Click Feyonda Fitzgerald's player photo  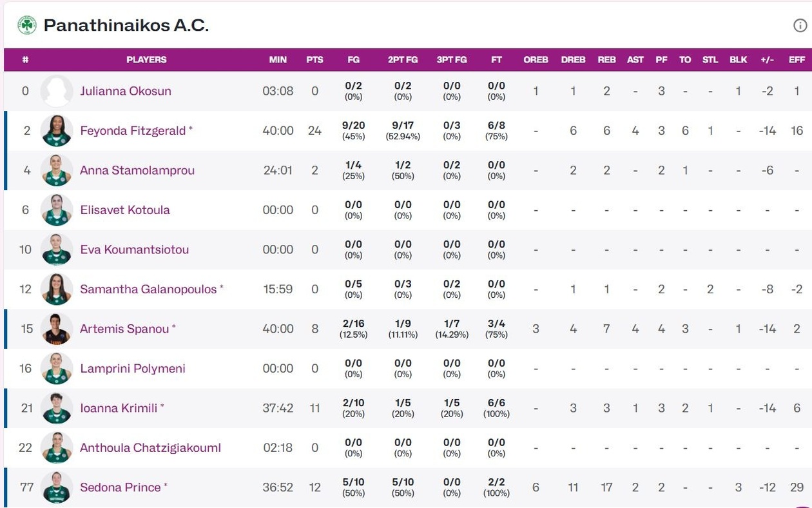(57, 131)
